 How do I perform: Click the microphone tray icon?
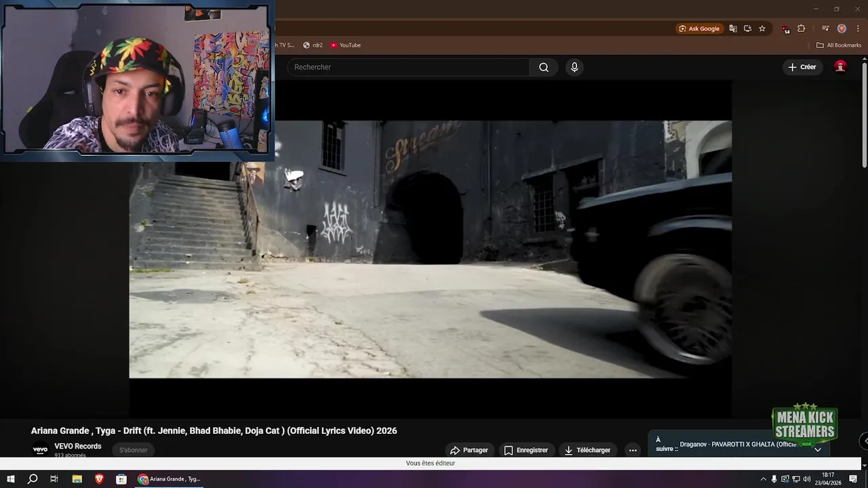774,479
